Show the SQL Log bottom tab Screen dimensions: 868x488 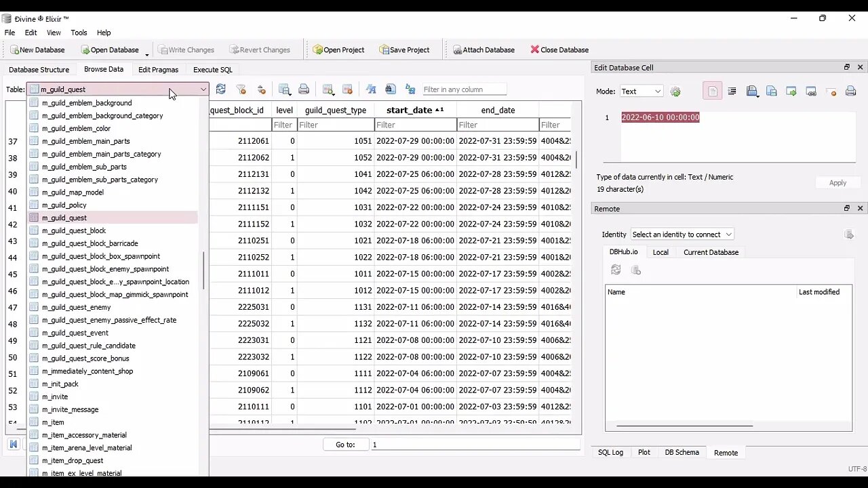tap(610, 452)
